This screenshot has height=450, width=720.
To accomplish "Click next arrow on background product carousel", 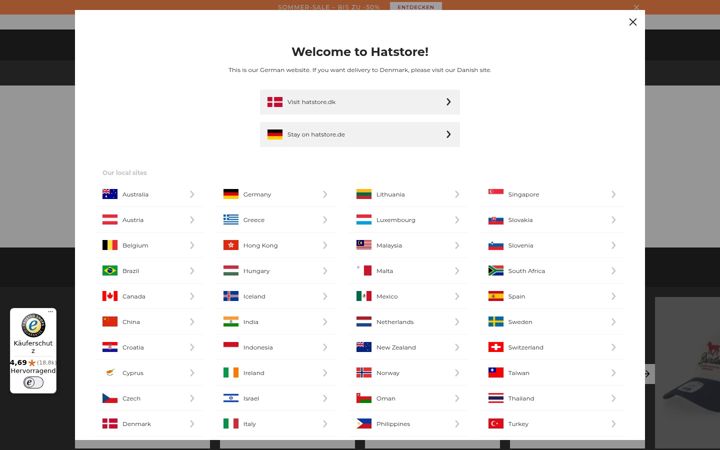I will coord(648,374).
